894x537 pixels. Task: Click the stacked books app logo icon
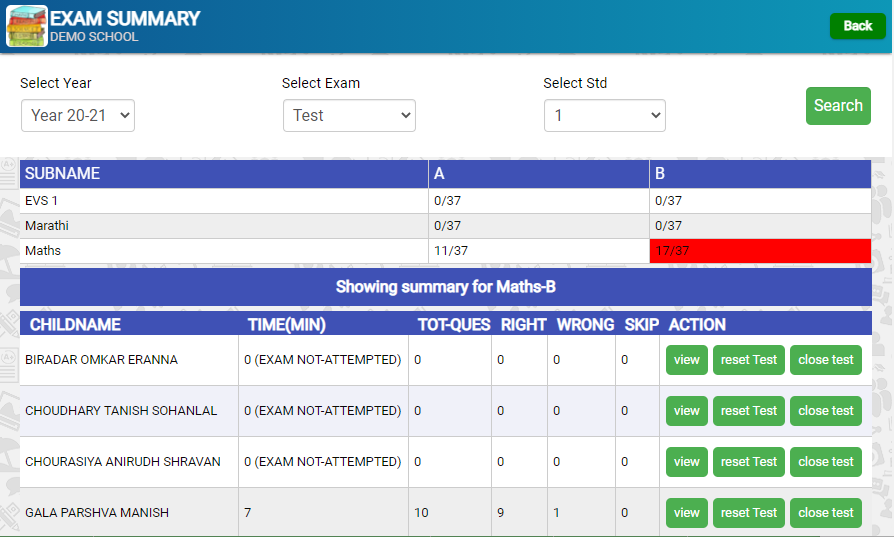click(x=26, y=26)
